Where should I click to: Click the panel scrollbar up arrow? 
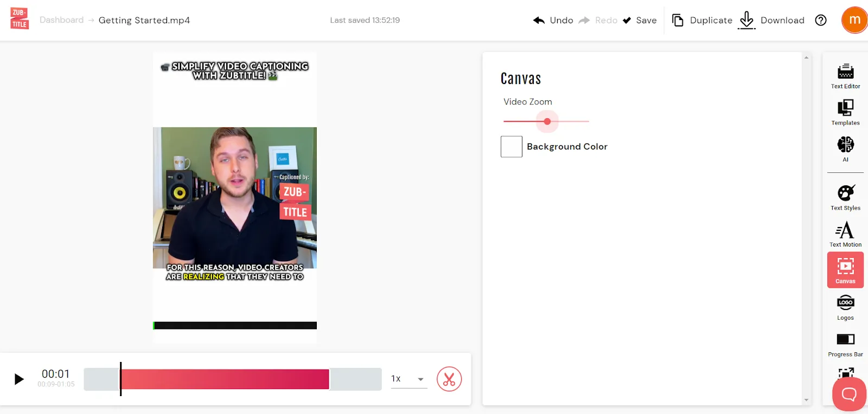pyautogui.click(x=806, y=57)
